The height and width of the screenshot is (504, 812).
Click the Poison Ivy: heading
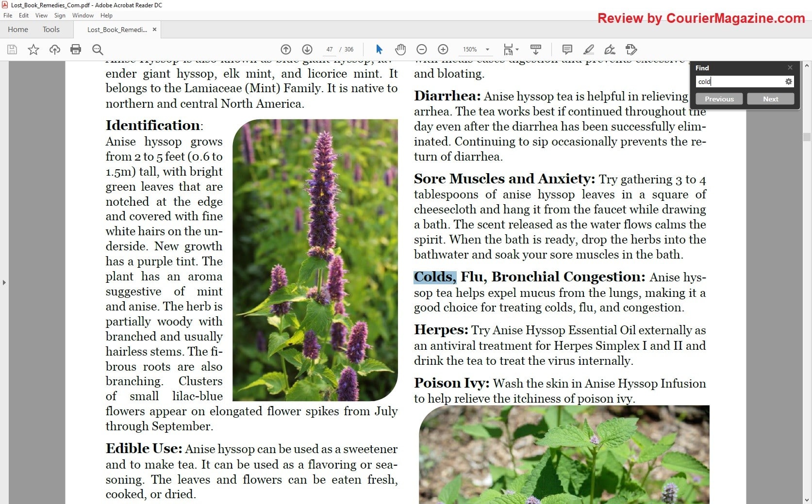451,383
